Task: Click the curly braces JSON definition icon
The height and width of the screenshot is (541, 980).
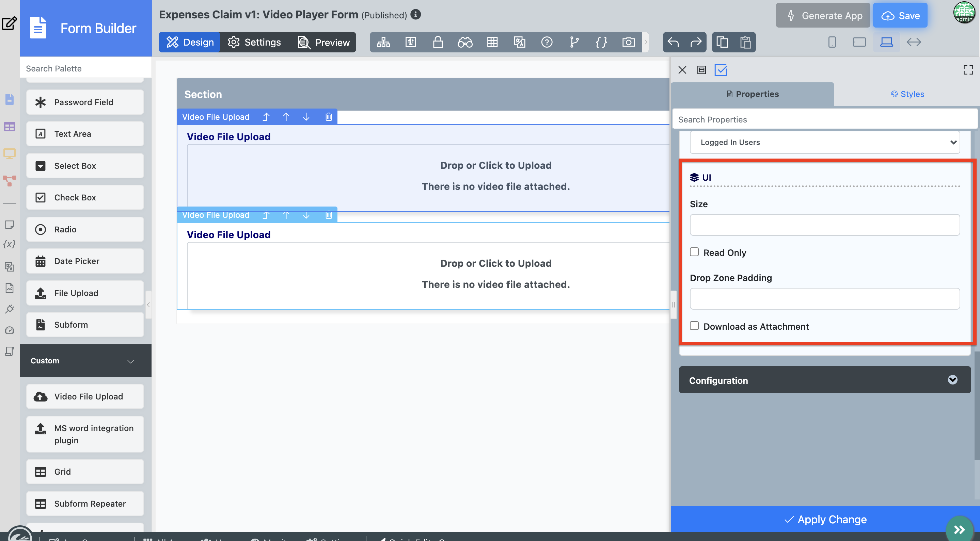Action: [x=601, y=42]
